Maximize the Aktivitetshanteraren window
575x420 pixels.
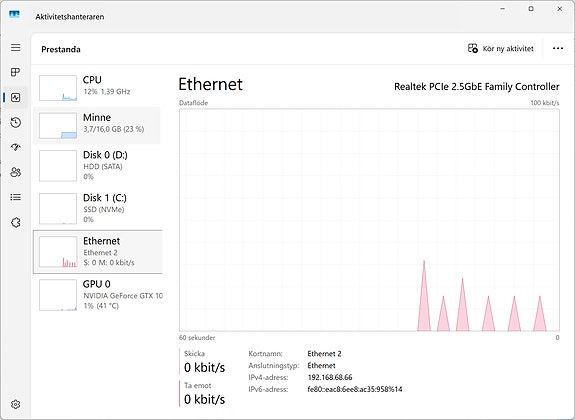pos(531,9)
